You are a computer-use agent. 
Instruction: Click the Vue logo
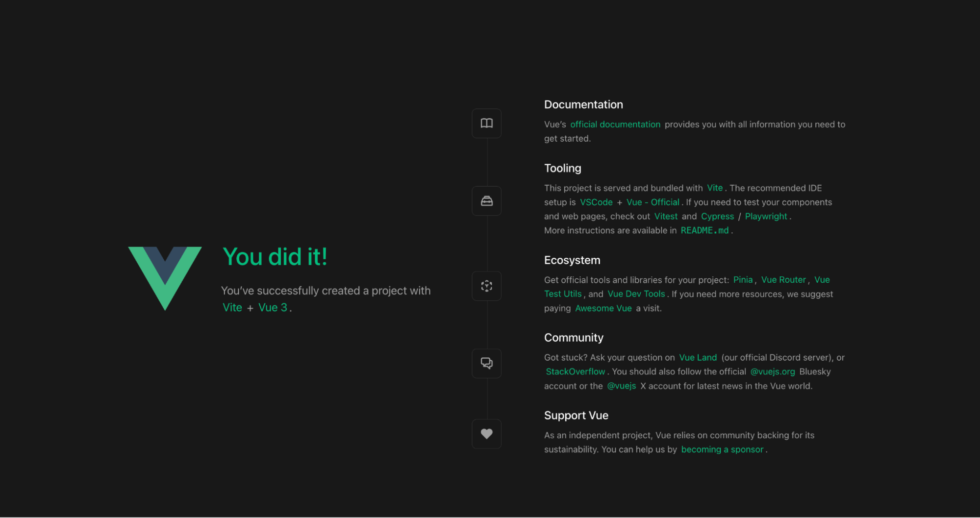tap(165, 278)
